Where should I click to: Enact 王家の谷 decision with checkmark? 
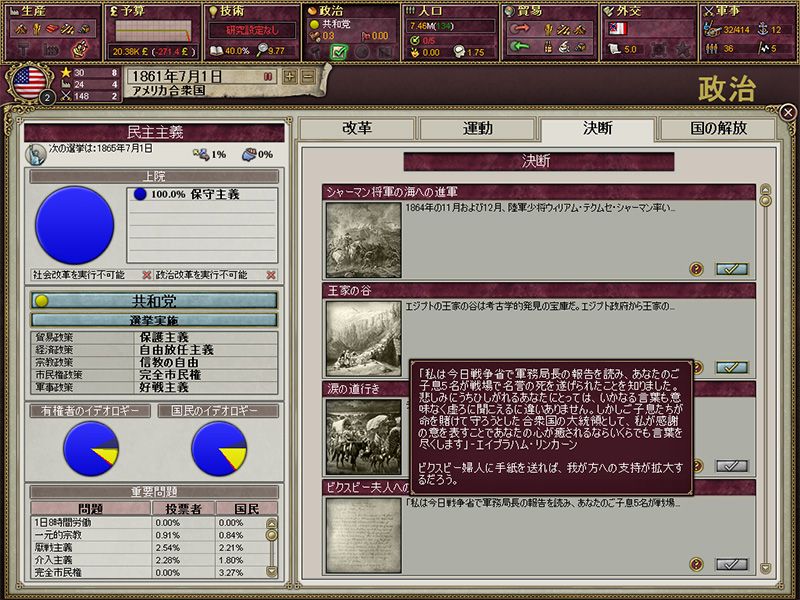coord(732,367)
